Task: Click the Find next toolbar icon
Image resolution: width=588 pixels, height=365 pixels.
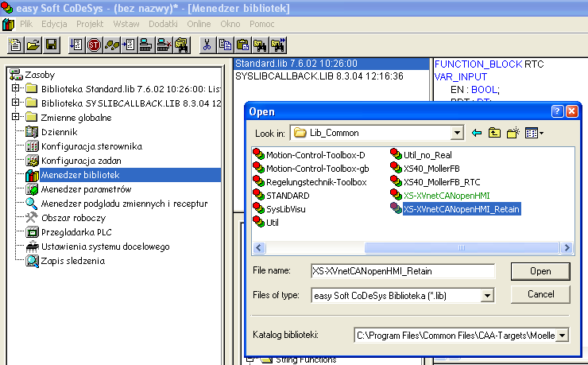Action: [x=278, y=45]
